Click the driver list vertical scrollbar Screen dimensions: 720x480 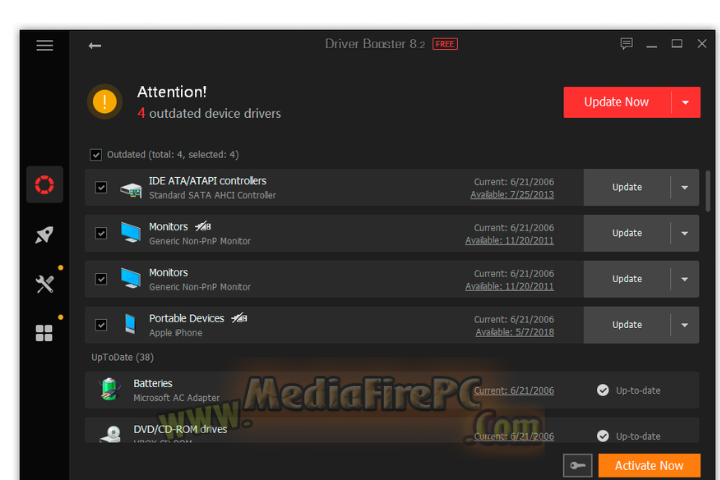click(708, 191)
